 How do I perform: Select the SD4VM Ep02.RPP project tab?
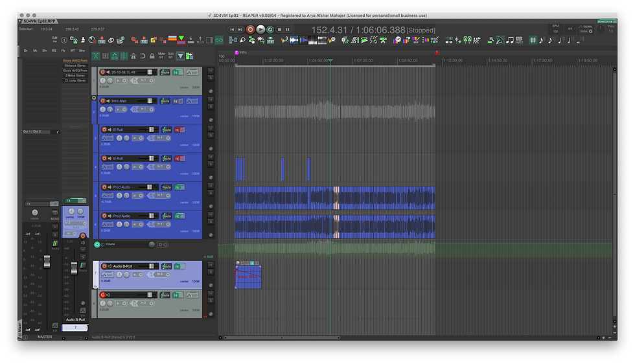point(40,21)
